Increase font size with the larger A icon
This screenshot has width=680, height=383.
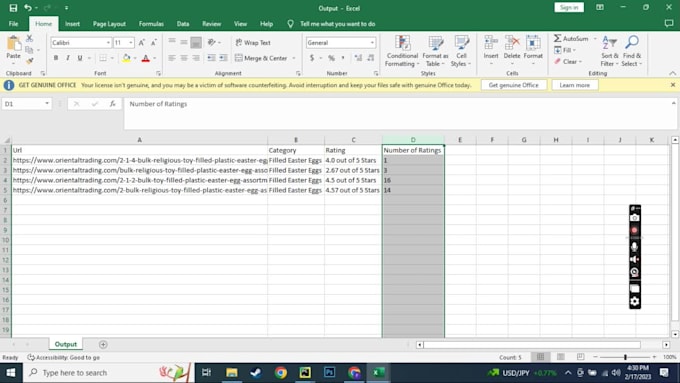[x=141, y=43]
